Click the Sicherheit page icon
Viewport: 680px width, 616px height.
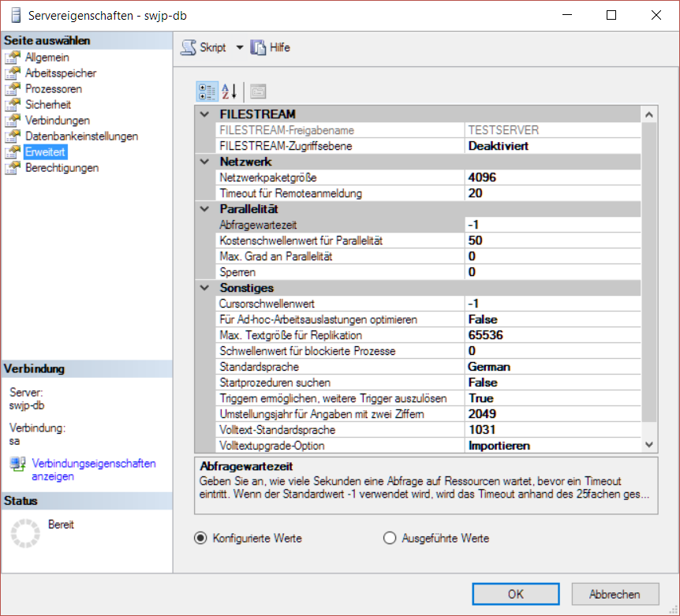coord(13,104)
